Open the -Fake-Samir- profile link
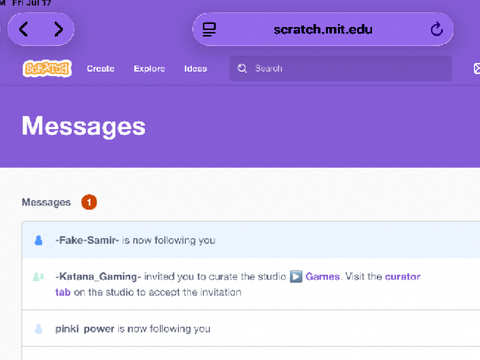This screenshot has height=360, width=480. pyautogui.click(x=87, y=240)
